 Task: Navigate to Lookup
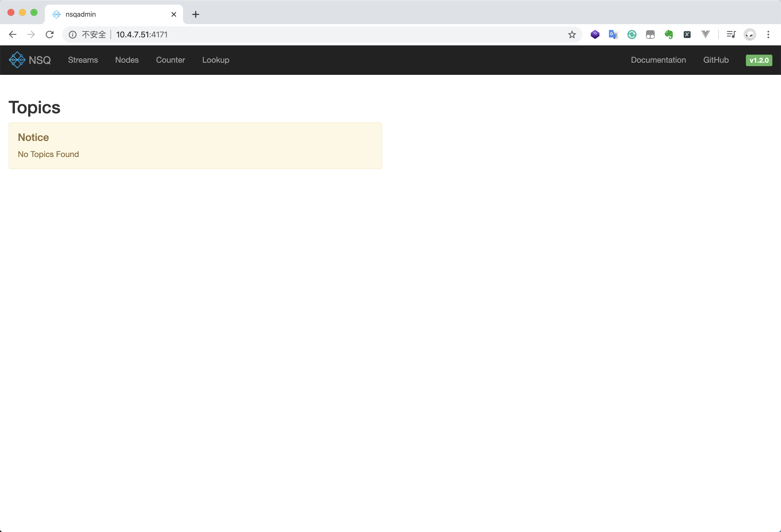click(x=216, y=60)
